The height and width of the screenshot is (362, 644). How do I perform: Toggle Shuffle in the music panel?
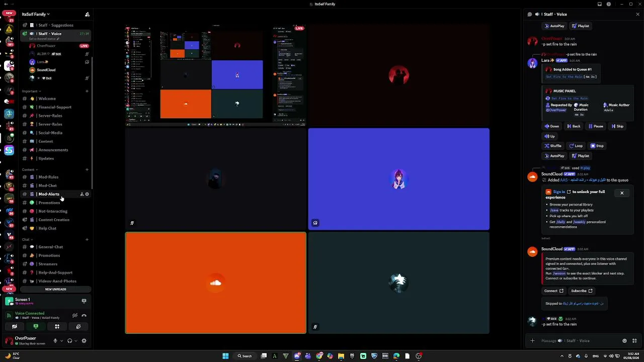pyautogui.click(x=553, y=146)
